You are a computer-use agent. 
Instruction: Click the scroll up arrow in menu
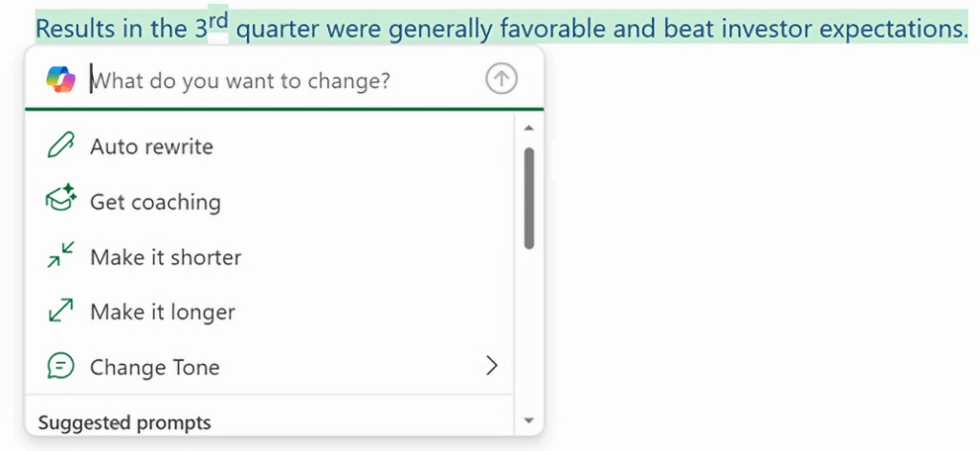(x=528, y=128)
